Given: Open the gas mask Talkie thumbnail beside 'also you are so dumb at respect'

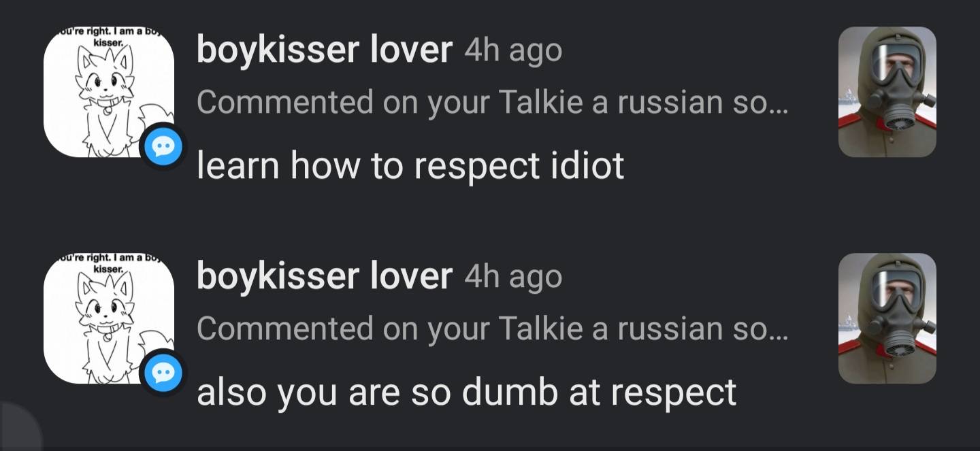Looking at the screenshot, I should [x=887, y=318].
